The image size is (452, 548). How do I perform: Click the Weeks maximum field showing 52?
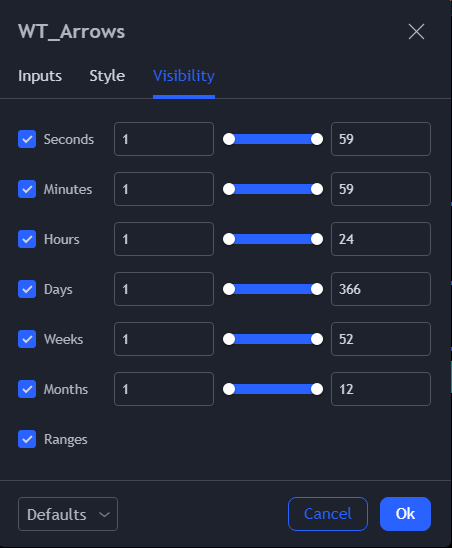(x=381, y=339)
